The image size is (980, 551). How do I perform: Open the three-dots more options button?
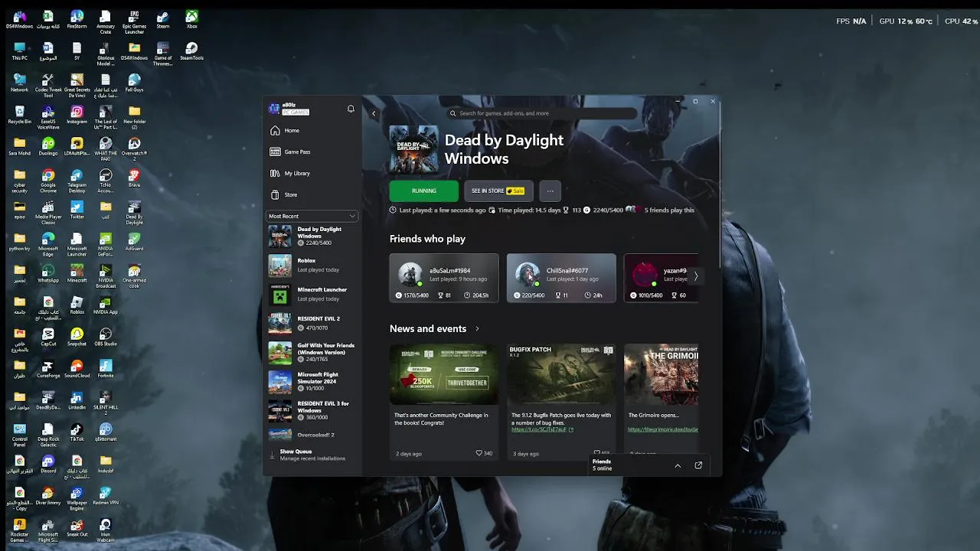click(x=550, y=191)
